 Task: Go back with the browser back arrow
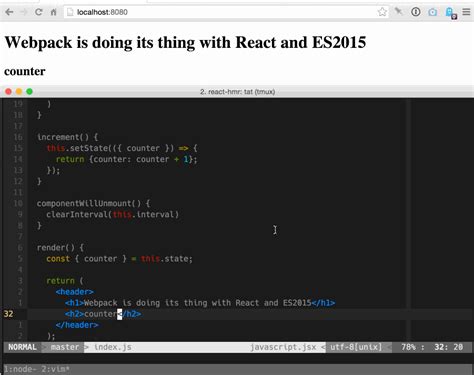(9, 12)
